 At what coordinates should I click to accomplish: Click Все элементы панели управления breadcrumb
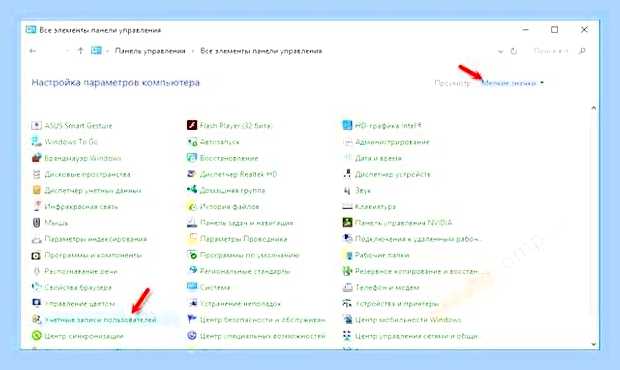261,51
